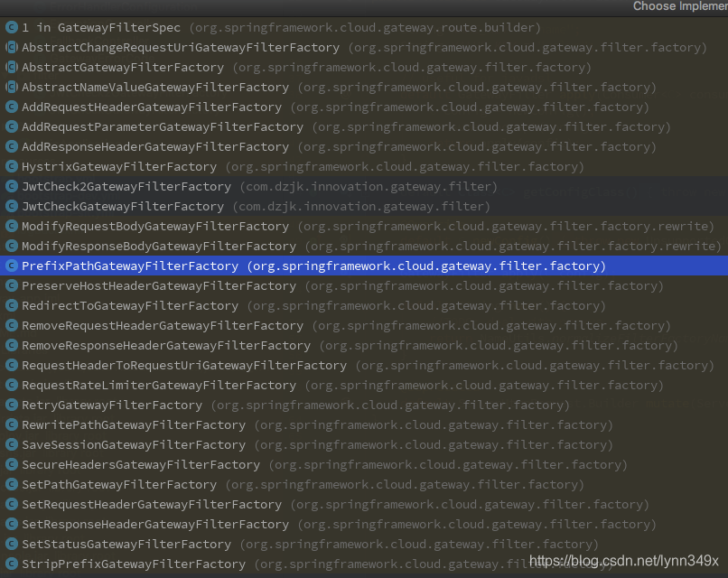728x578 pixels.
Task: Open JwtCheck2GatewayFilterFactory class
Action: click(364, 186)
